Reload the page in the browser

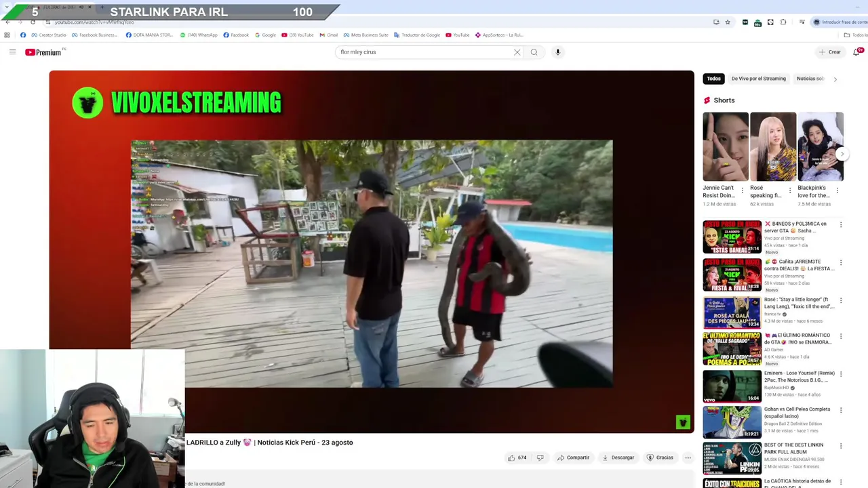click(x=33, y=22)
